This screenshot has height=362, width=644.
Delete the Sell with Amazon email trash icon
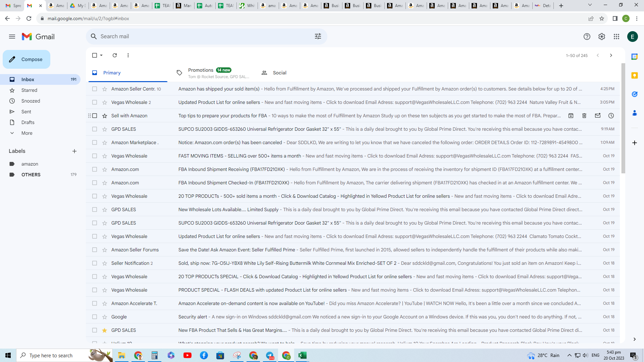click(584, 116)
